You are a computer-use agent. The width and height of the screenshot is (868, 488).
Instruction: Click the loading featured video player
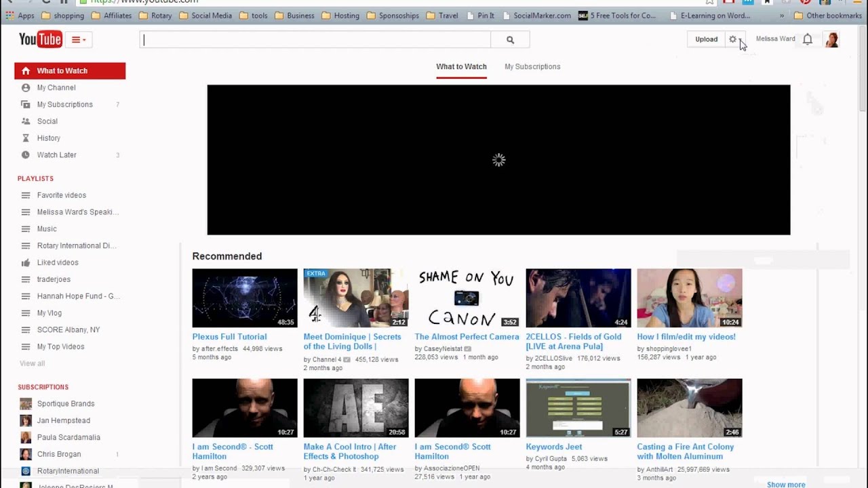(498, 160)
